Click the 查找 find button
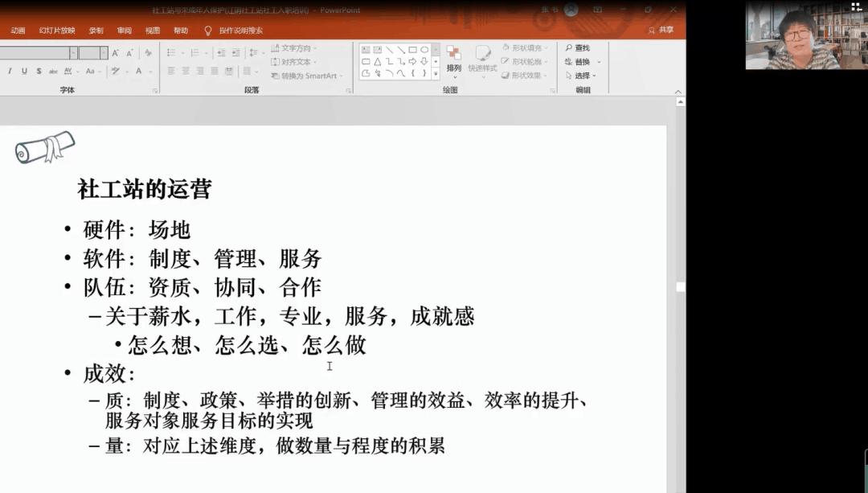 (x=577, y=48)
